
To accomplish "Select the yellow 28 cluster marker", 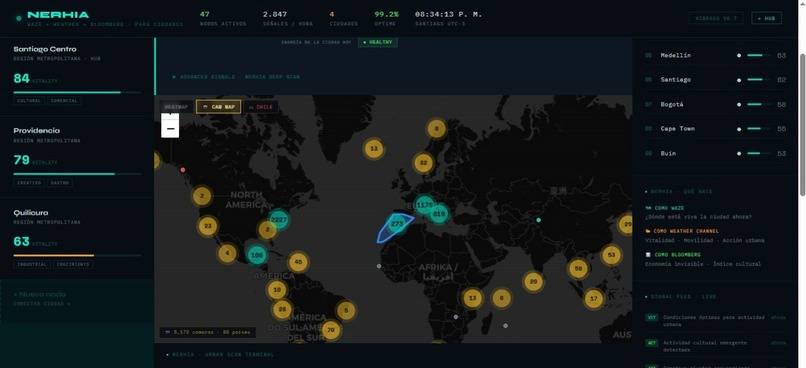I will click(282, 309).
